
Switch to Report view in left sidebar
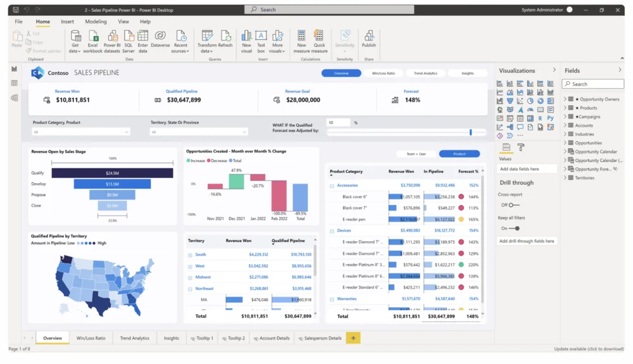click(x=15, y=69)
